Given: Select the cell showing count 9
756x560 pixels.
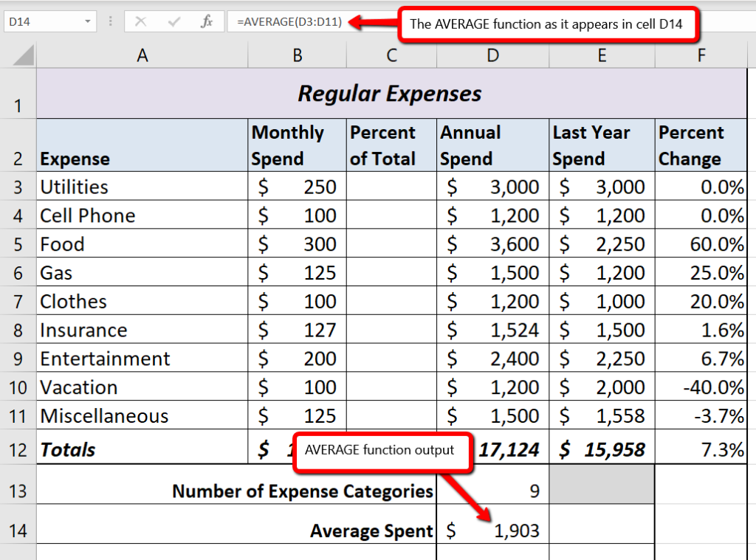Looking at the screenshot, I should click(492, 484).
